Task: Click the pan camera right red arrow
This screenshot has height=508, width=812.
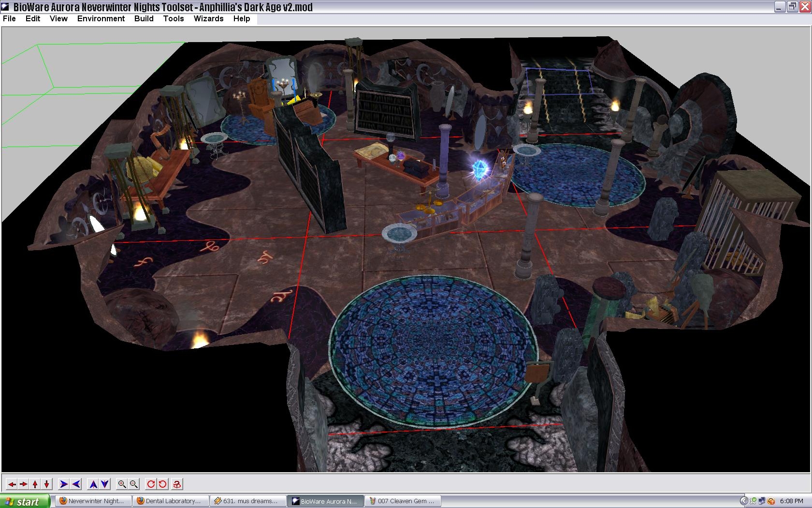Action: click(x=23, y=484)
